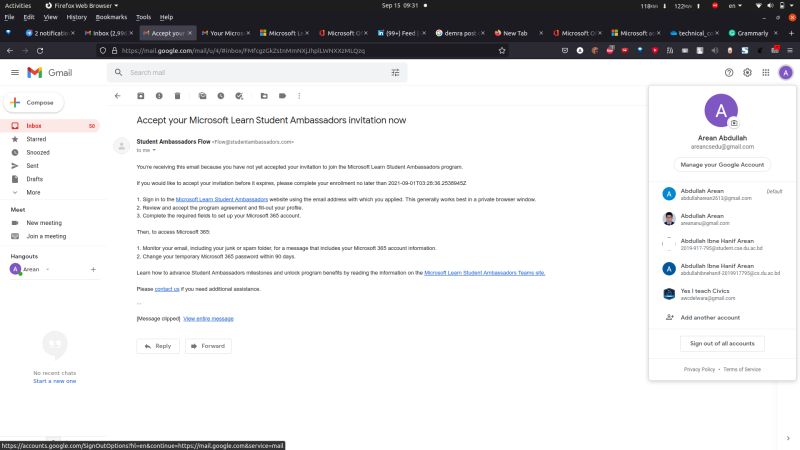Reply to this email

[x=158, y=346]
